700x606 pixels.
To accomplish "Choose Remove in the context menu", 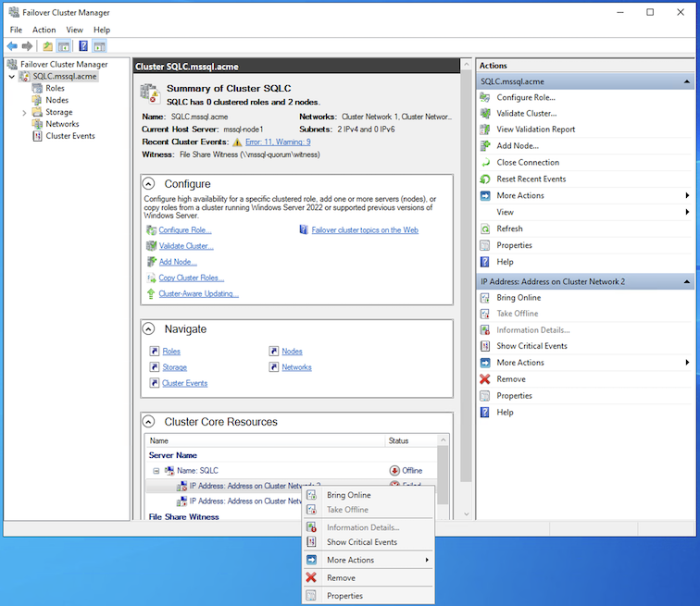I will [368, 578].
